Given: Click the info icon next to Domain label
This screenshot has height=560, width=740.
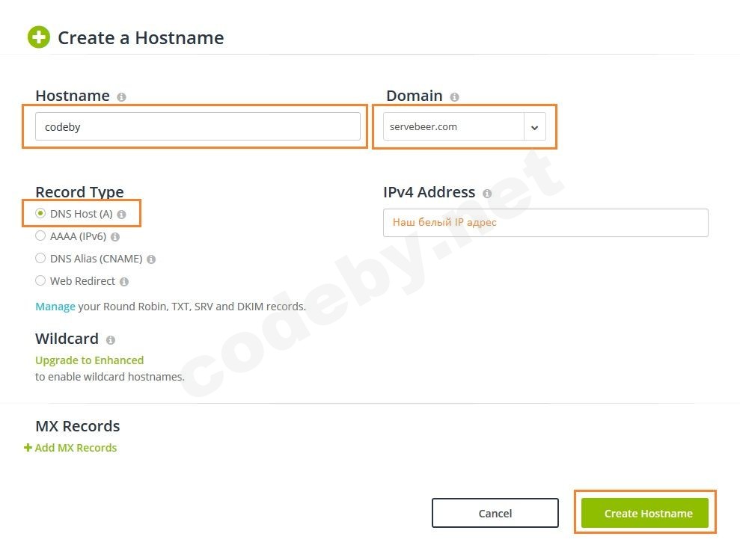Looking at the screenshot, I should [x=454, y=97].
